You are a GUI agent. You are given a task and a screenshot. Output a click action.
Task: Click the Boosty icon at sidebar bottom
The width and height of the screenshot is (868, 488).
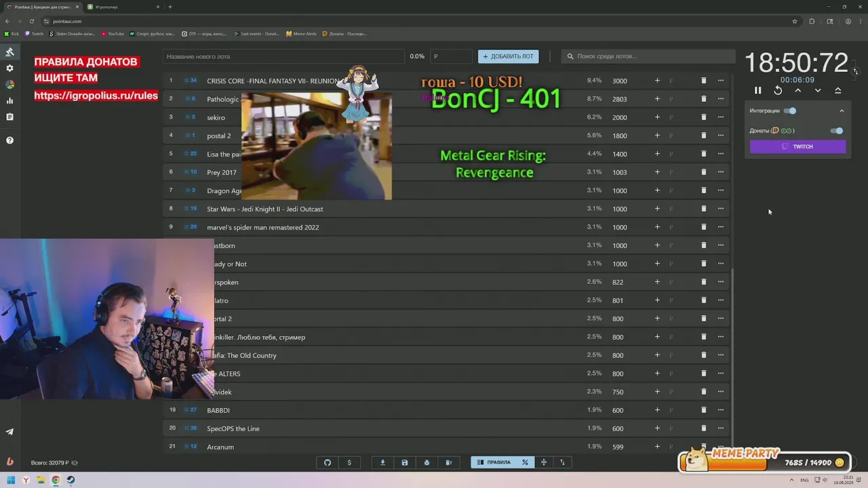(9, 462)
